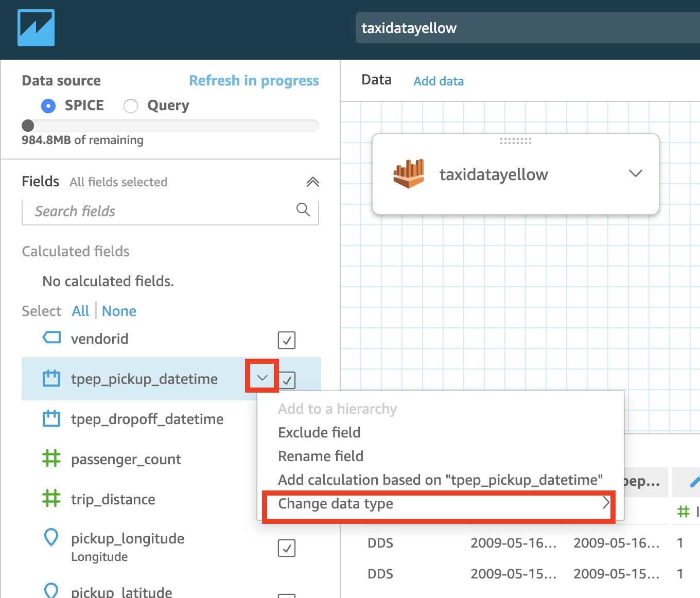This screenshot has height=598, width=700.
Task: Click the Add data link
Action: 439,81
